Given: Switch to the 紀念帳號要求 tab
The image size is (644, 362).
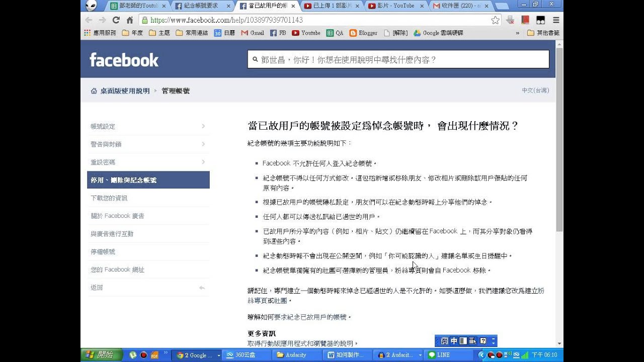Looking at the screenshot, I should 202,6.
